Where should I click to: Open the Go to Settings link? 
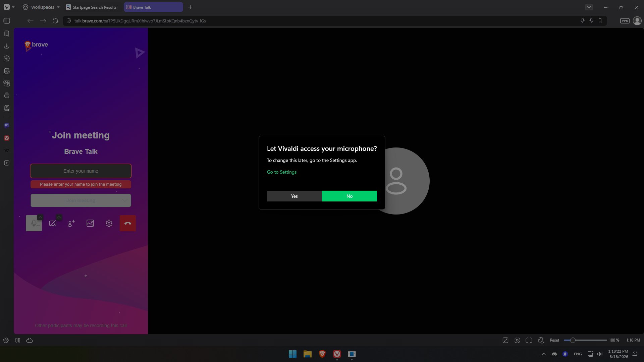pyautogui.click(x=282, y=172)
